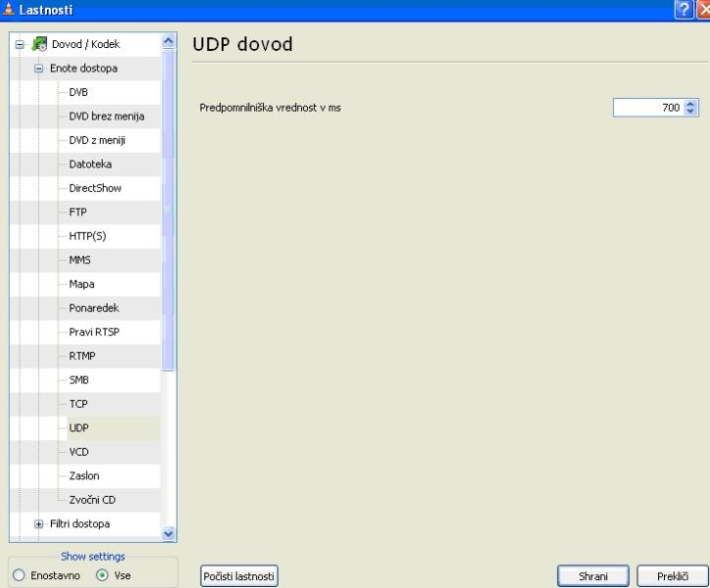
Task: Select Pravi RTSP in the tree
Action: point(94,331)
